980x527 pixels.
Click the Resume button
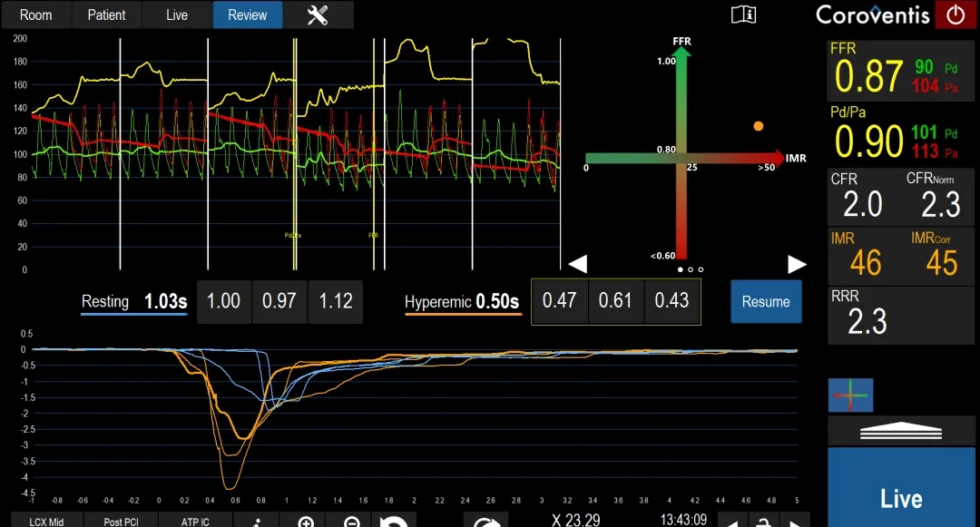766,301
